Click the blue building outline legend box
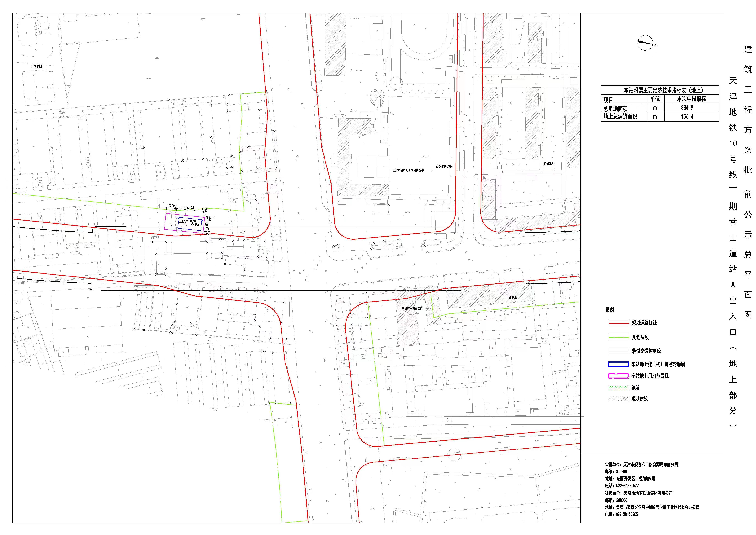Image resolution: width=756 pixels, height=535 pixels. click(618, 364)
